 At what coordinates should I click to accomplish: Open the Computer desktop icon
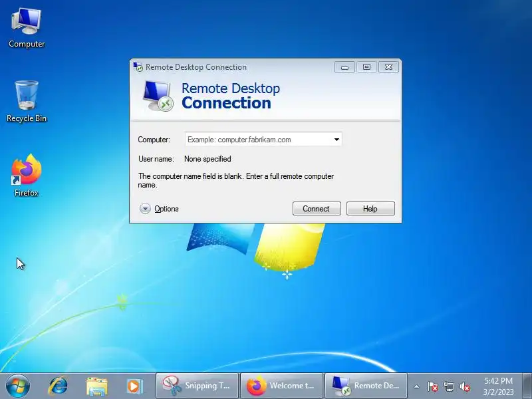[27, 29]
